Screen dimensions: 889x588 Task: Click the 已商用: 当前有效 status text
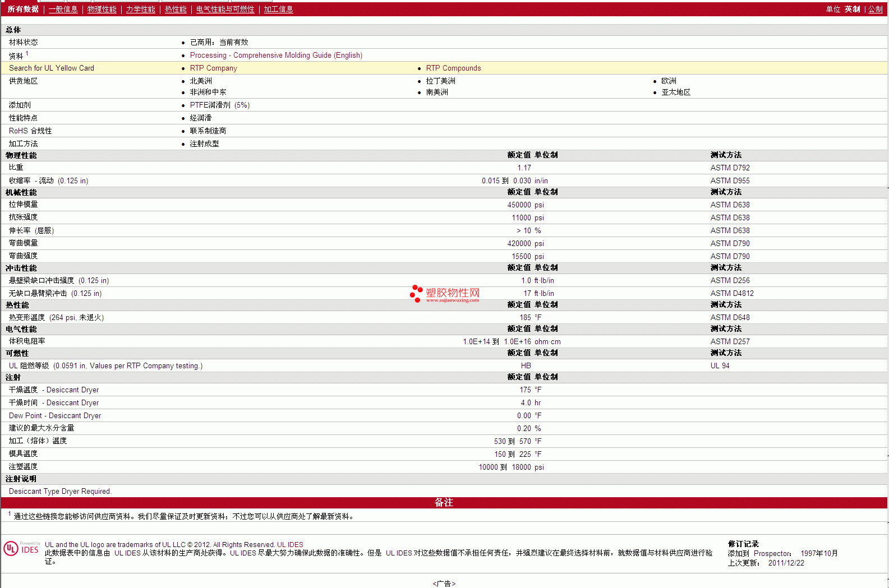[219, 42]
